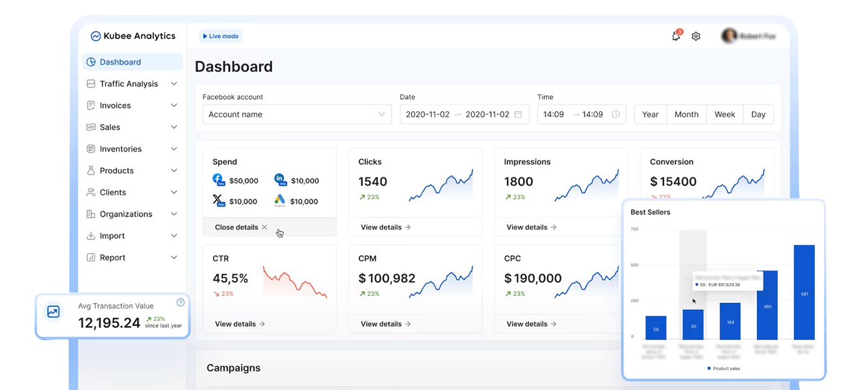Expand the Report menu chevron

(x=174, y=258)
